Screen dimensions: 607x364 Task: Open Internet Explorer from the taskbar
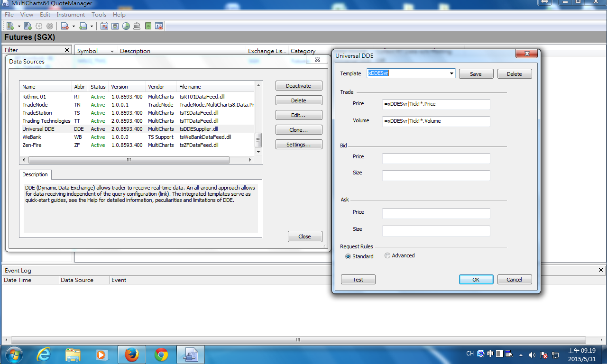(x=44, y=355)
